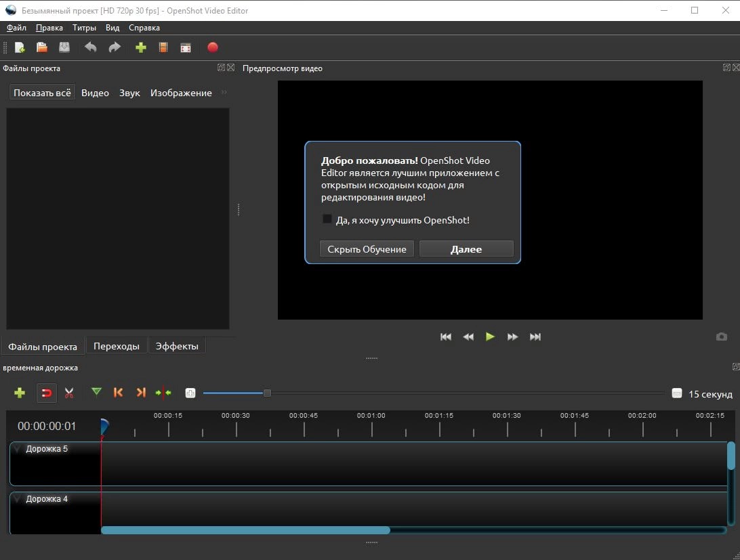Switch to the Эффекты tab
Image resolution: width=740 pixels, height=560 pixels.
coord(177,346)
